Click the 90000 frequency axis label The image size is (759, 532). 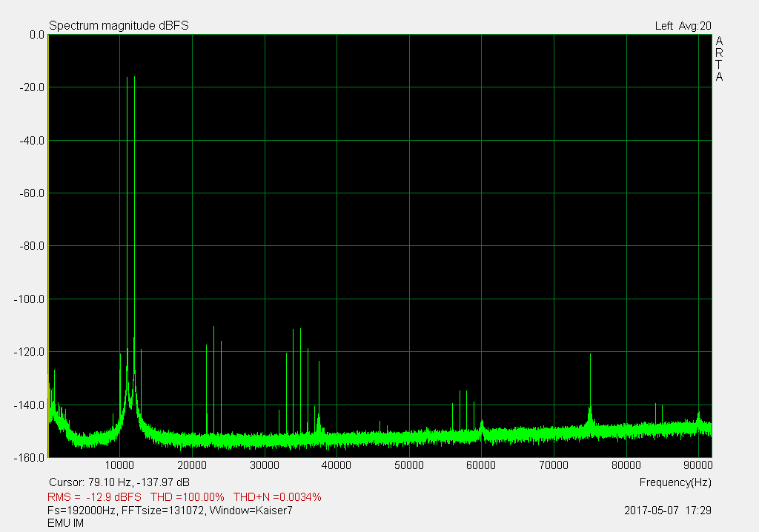698,465
